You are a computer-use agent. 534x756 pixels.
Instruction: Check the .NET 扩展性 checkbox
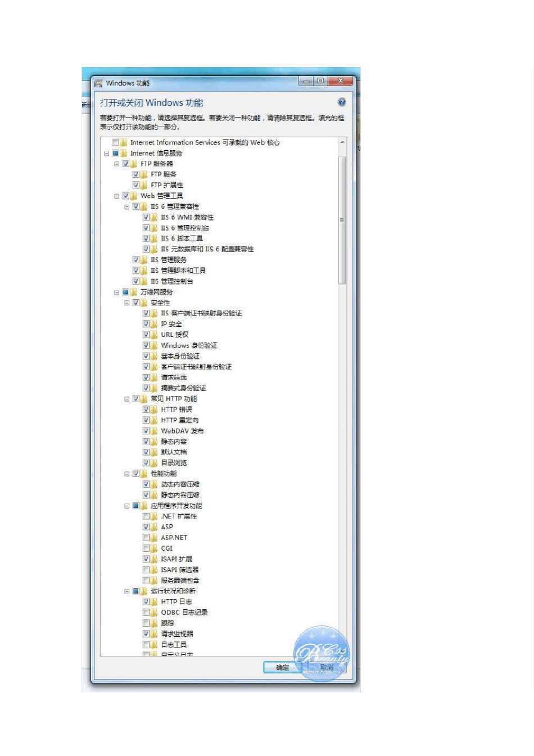coord(146,516)
